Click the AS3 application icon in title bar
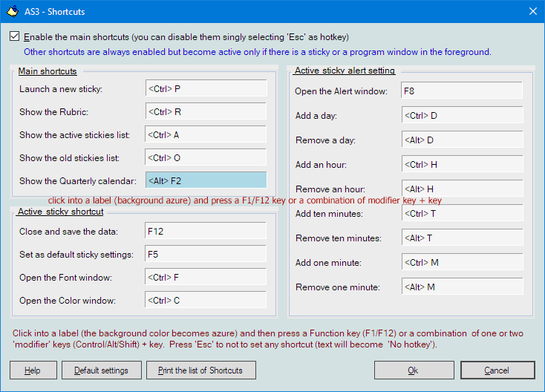Viewport: 545px width, 392px height. coord(12,10)
